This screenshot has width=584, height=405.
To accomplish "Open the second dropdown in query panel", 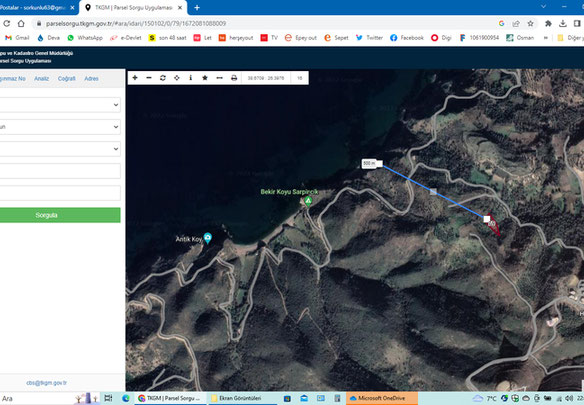I will pyautogui.click(x=60, y=127).
